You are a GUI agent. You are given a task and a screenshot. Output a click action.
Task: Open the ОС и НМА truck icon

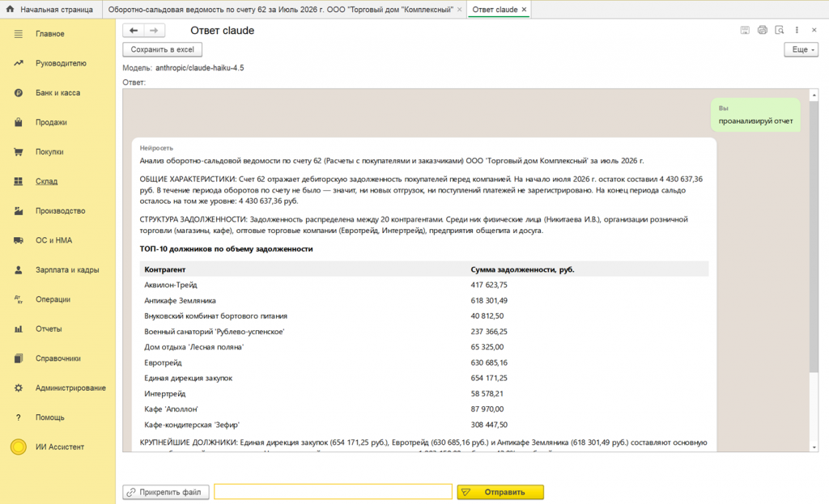(19, 240)
